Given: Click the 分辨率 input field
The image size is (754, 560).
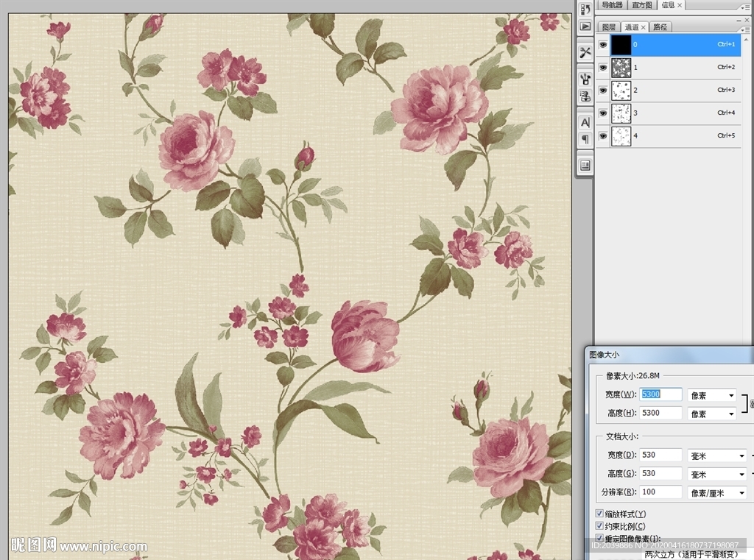Looking at the screenshot, I should click(660, 492).
